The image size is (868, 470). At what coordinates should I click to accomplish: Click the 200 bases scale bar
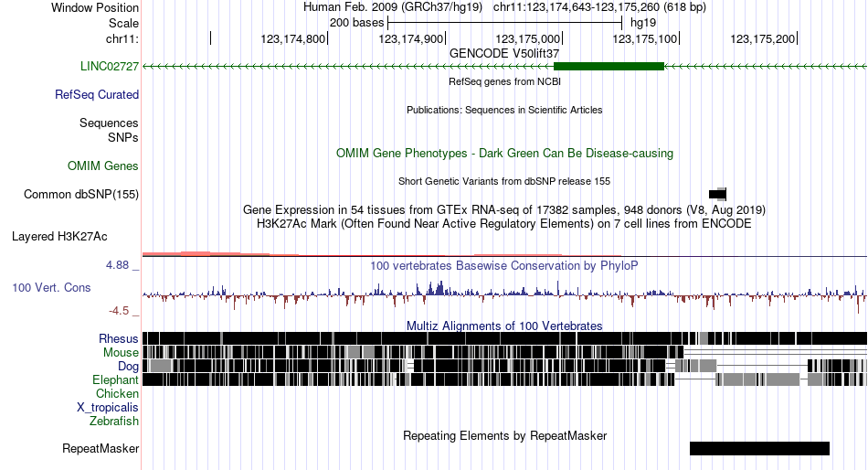[505, 23]
